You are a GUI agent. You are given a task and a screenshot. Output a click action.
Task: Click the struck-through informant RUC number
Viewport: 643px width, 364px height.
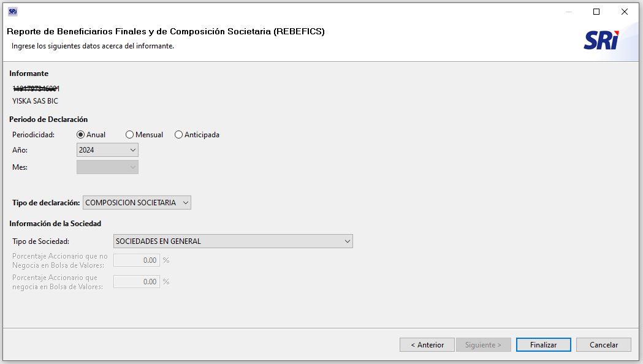click(36, 88)
